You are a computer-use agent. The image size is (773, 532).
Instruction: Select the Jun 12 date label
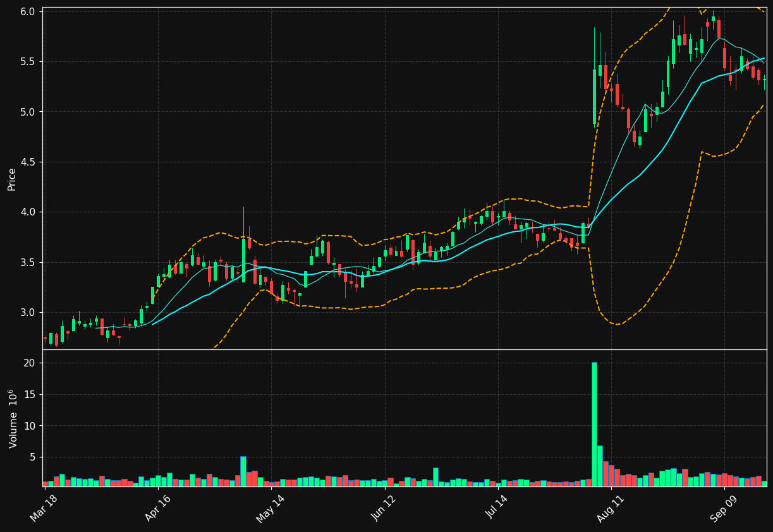384,508
